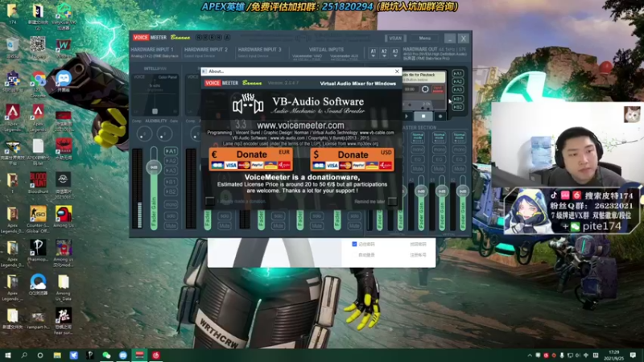This screenshot has width=644, height=362.
Task: Click the VB-Audio speaker logo in About
Action: click(x=247, y=105)
